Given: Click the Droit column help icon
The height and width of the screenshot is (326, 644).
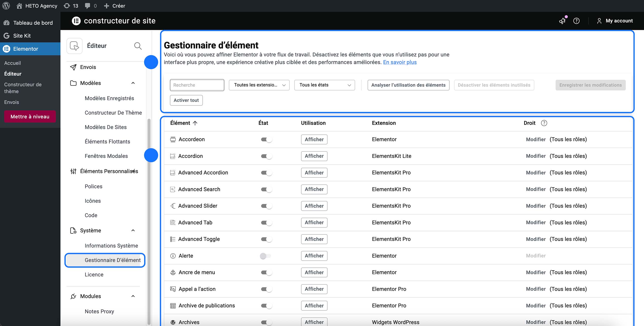Looking at the screenshot, I should point(544,123).
